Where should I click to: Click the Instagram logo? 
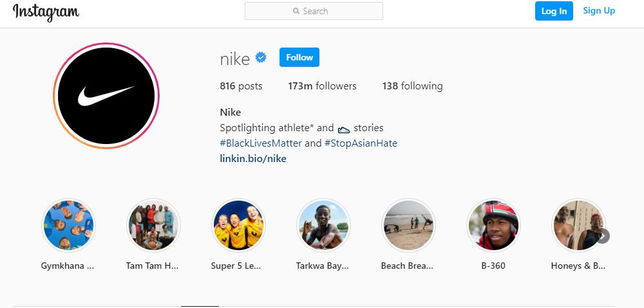click(46, 12)
